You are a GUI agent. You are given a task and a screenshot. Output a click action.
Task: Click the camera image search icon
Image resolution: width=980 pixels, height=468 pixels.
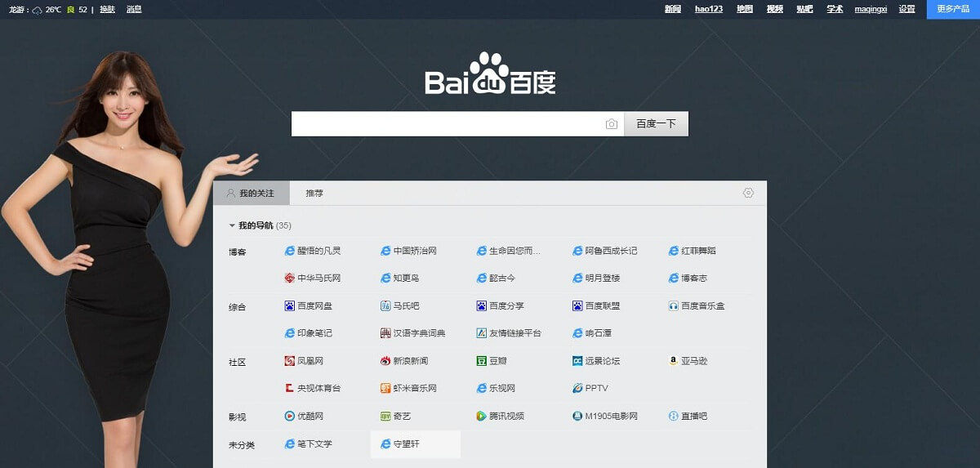click(x=612, y=124)
